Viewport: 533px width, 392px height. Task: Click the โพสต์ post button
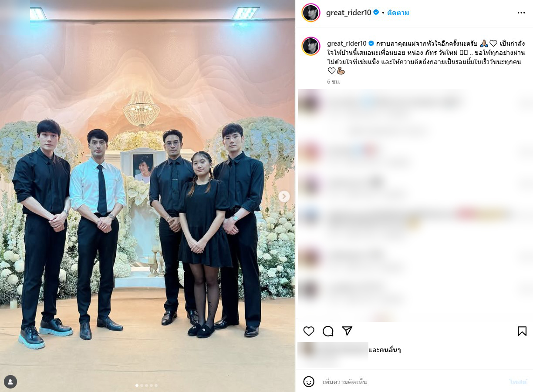click(x=518, y=382)
